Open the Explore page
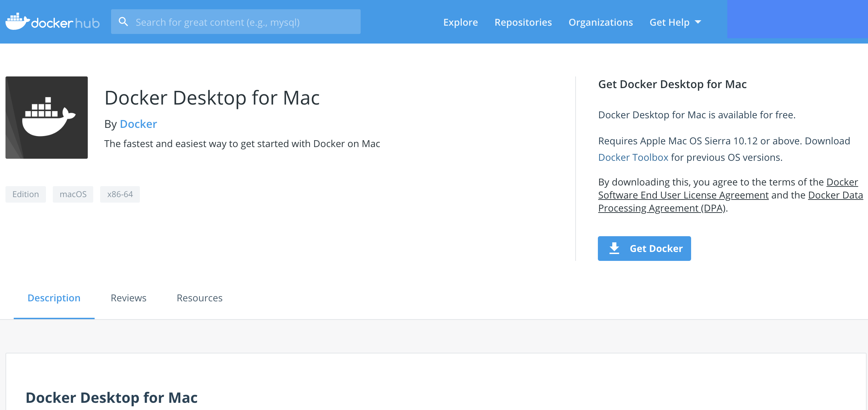The height and width of the screenshot is (410, 868). 460,22
